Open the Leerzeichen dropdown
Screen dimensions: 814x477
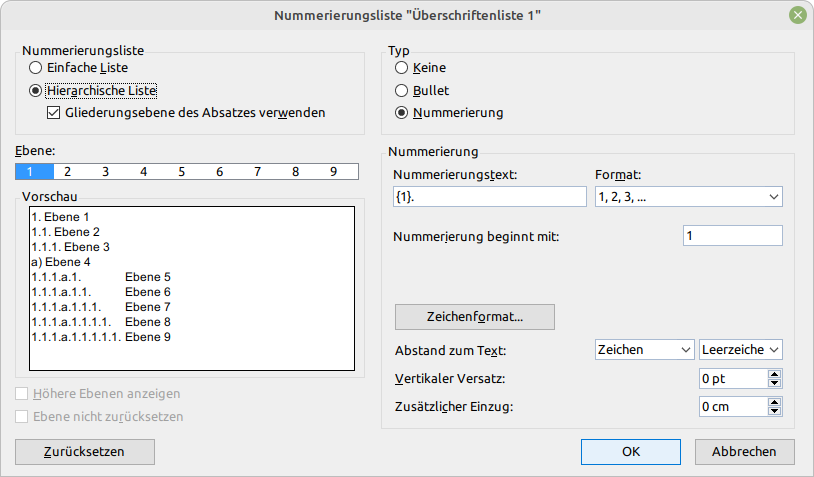pyautogui.click(x=741, y=349)
